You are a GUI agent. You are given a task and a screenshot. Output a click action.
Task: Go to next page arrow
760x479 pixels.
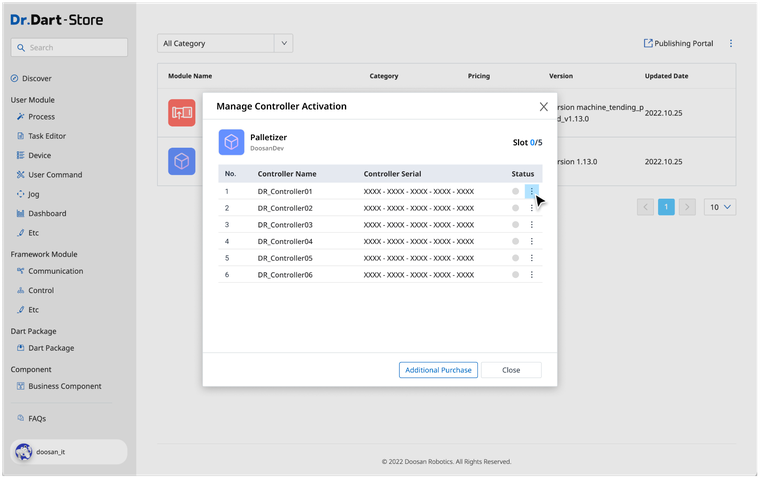(687, 207)
